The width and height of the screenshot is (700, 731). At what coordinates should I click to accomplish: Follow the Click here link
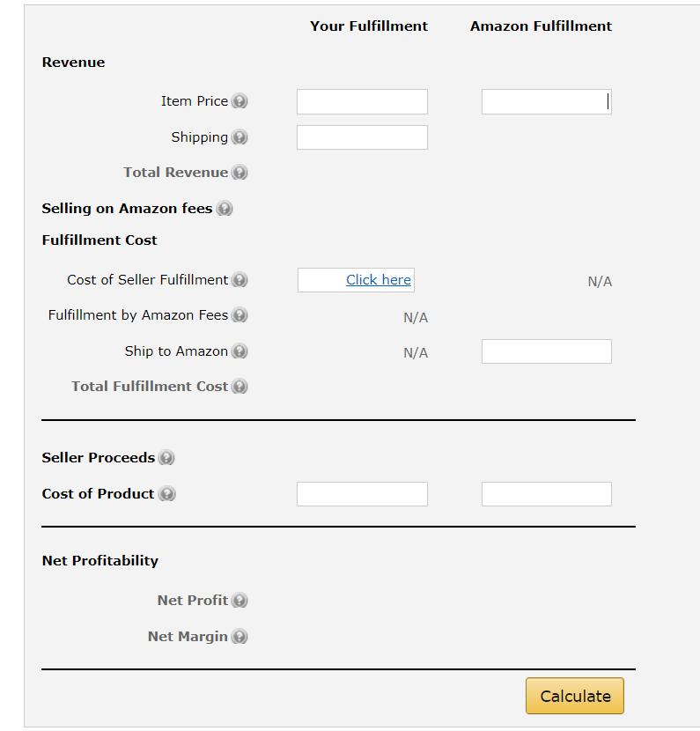click(379, 280)
